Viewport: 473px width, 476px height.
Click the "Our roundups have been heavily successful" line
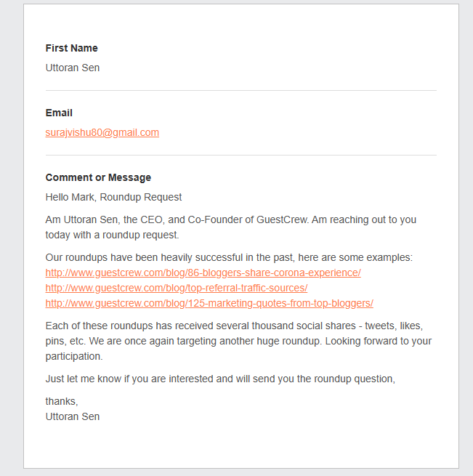pos(229,258)
